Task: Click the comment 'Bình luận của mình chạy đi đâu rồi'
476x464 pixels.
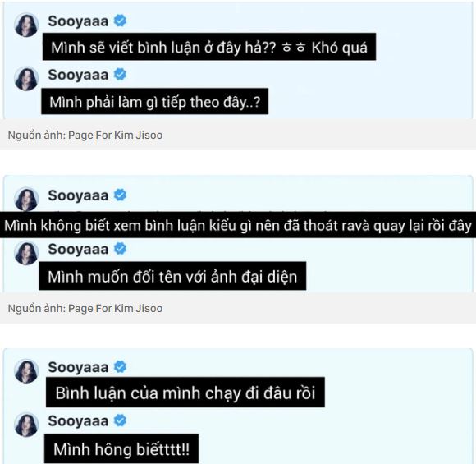Action: pos(185,393)
